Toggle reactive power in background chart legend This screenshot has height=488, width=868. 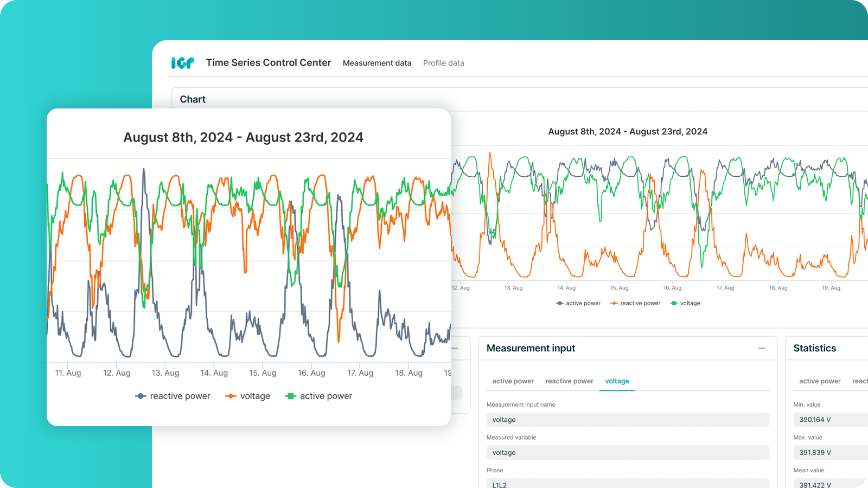point(635,303)
